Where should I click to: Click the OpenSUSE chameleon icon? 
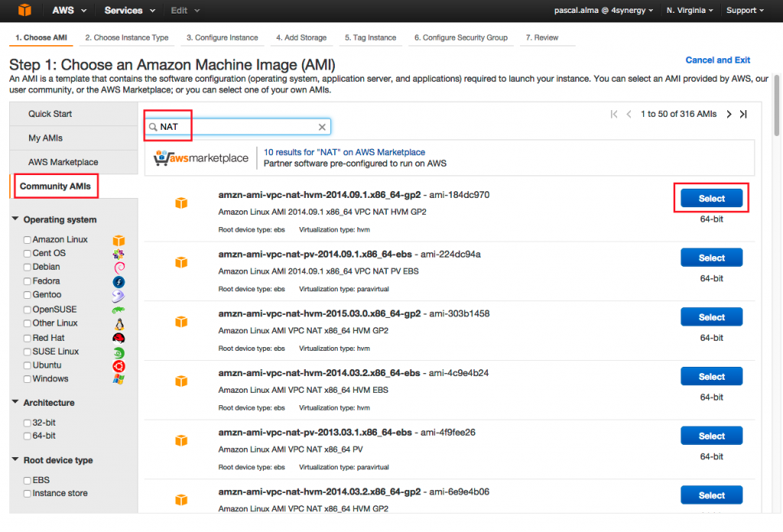click(x=118, y=310)
